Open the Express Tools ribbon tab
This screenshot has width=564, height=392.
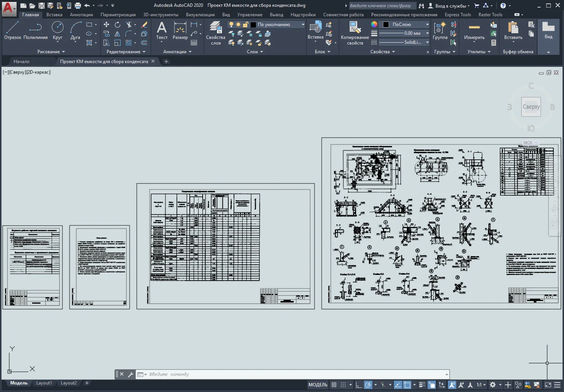click(x=458, y=15)
